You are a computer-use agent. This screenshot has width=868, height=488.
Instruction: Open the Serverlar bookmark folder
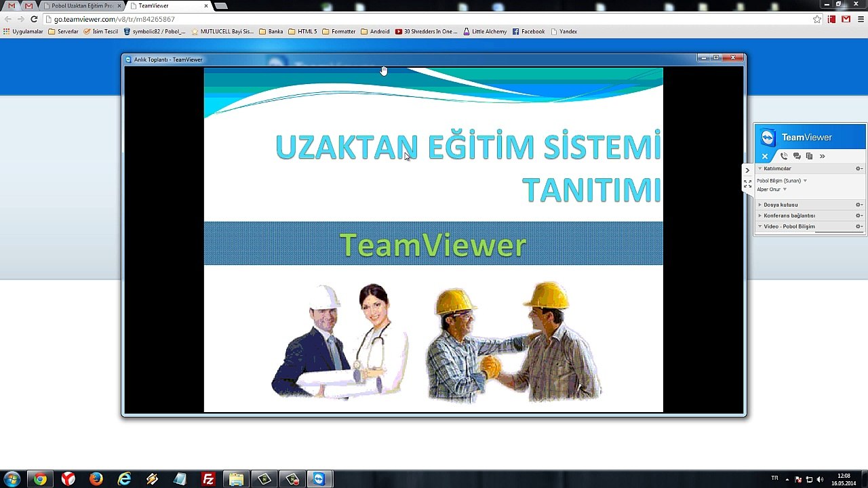(x=63, y=31)
